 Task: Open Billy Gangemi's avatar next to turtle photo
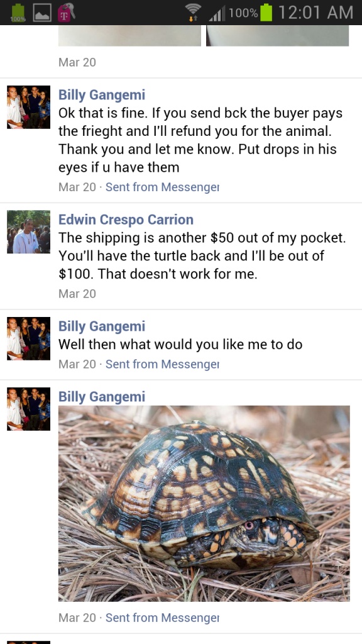[x=28, y=409]
